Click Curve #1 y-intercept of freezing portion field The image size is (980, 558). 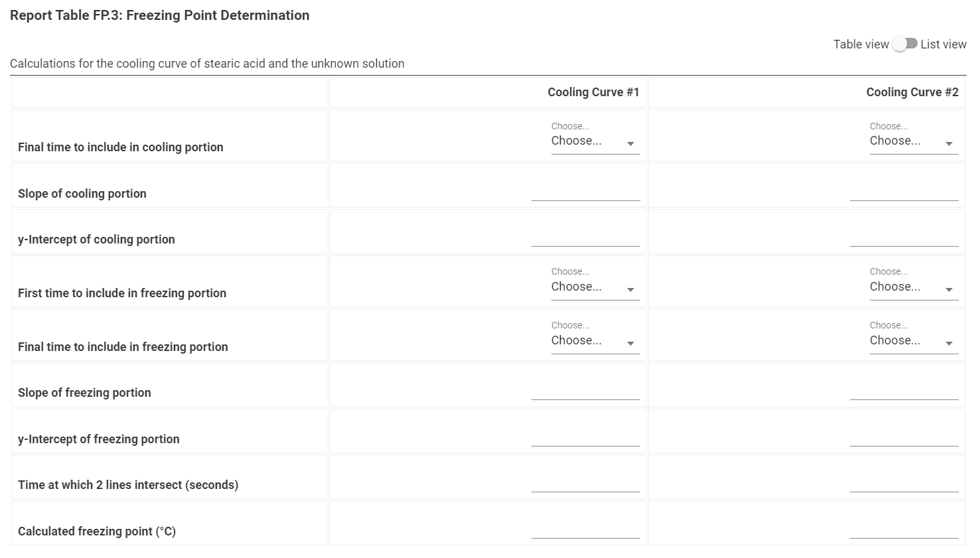[x=585, y=438]
